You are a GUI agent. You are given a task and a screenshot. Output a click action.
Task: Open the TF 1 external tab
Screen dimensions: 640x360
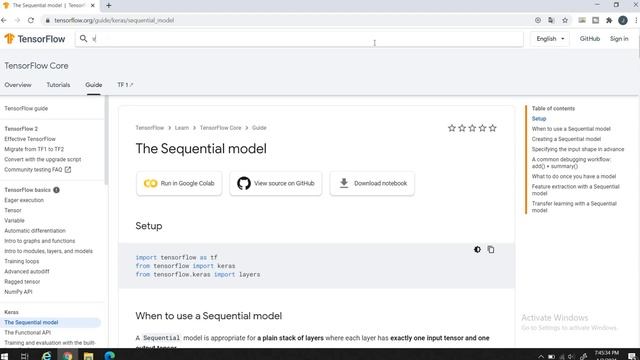click(x=125, y=85)
